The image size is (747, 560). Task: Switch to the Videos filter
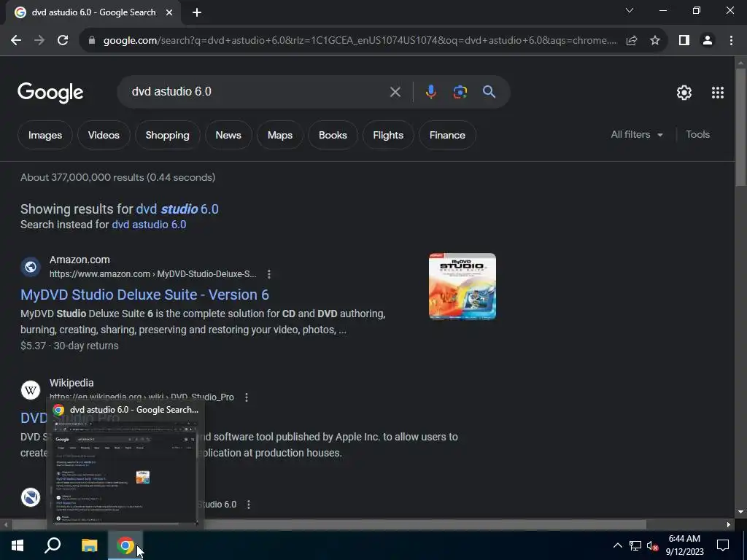point(104,135)
